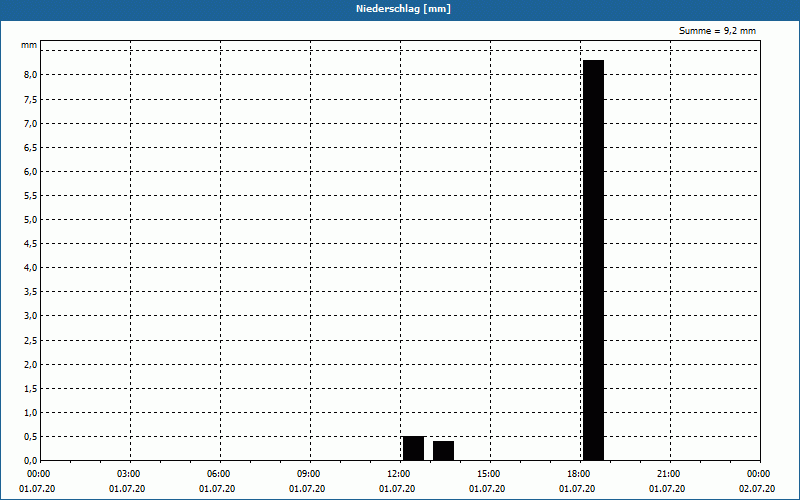Click the 7,0 y-axis value
Screen dimensions: 800x500
(31, 123)
